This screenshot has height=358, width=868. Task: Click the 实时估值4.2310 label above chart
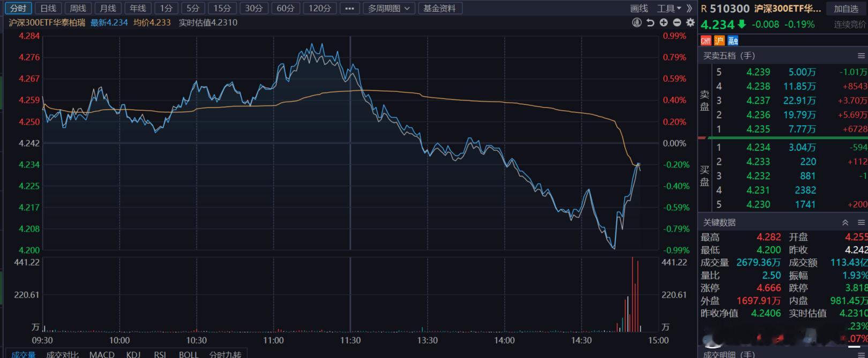(x=208, y=22)
